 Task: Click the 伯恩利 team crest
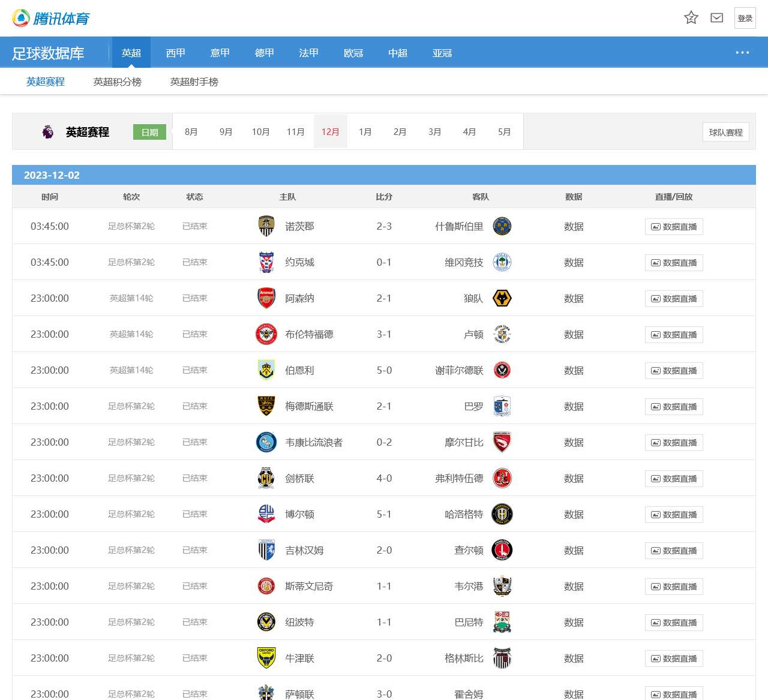(x=266, y=370)
